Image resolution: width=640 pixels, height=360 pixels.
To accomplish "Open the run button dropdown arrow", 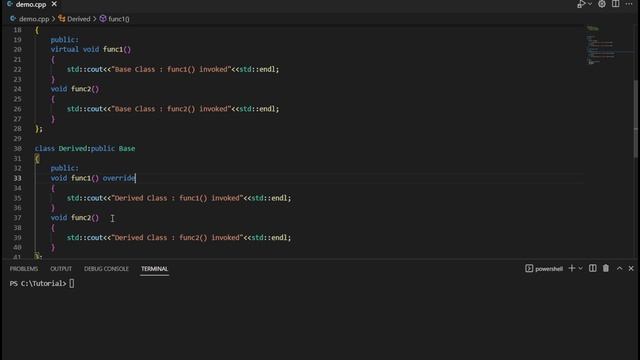I will click(x=590, y=4).
